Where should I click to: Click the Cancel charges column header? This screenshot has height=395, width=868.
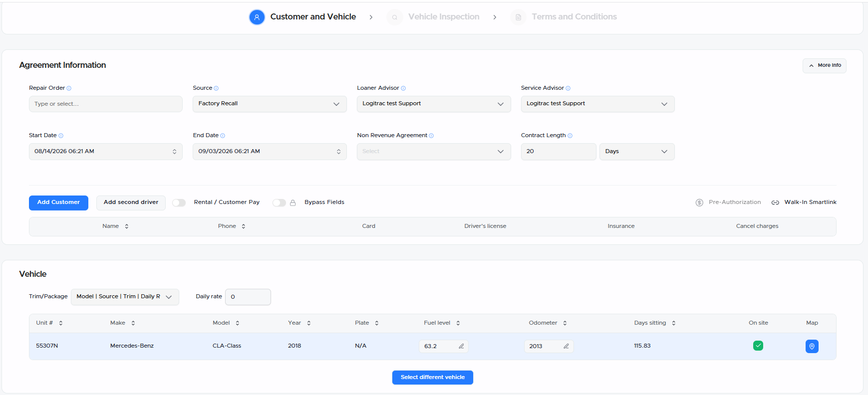757,226
